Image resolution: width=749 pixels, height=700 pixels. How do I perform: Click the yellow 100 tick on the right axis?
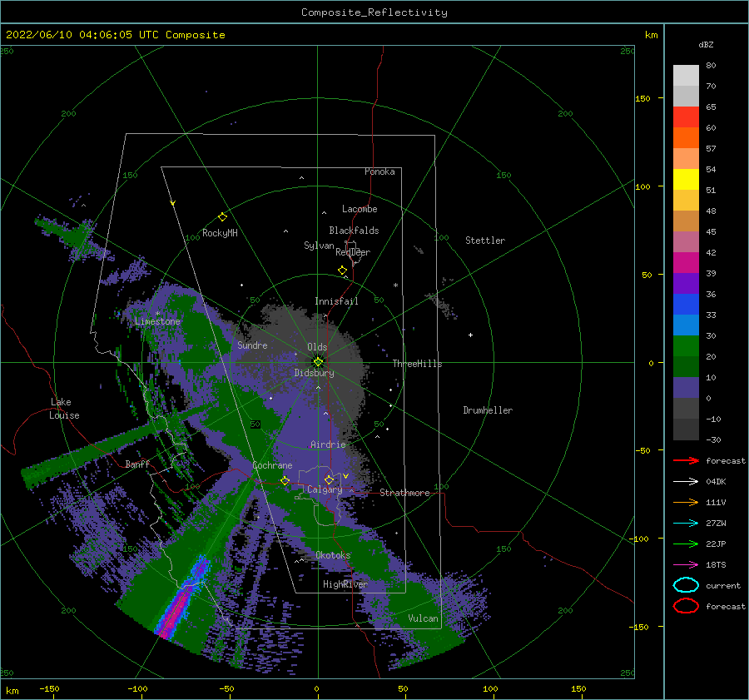click(x=642, y=186)
